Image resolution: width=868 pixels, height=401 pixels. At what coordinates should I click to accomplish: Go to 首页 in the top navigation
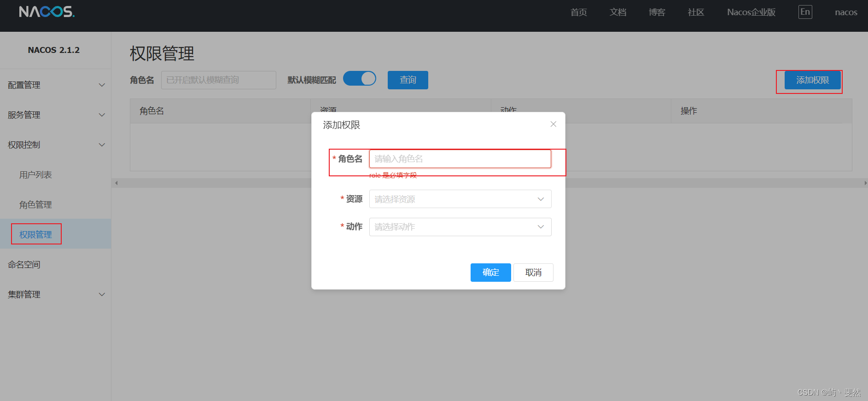[578, 12]
